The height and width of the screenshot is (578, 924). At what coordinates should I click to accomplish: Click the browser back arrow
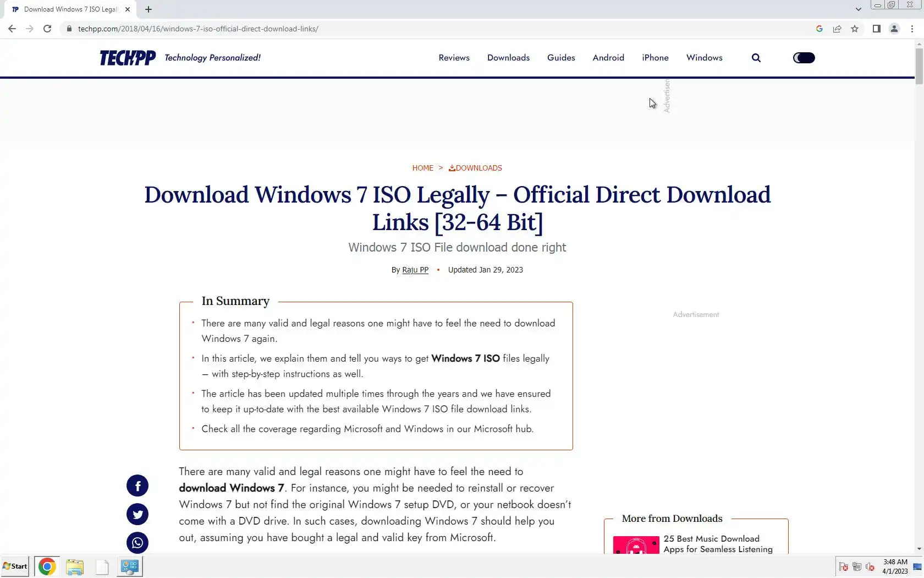click(x=12, y=29)
